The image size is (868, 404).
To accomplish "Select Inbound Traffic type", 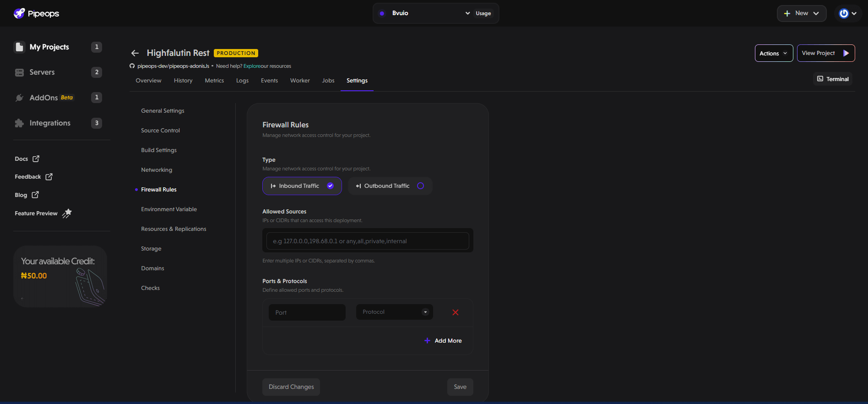I will pyautogui.click(x=302, y=186).
